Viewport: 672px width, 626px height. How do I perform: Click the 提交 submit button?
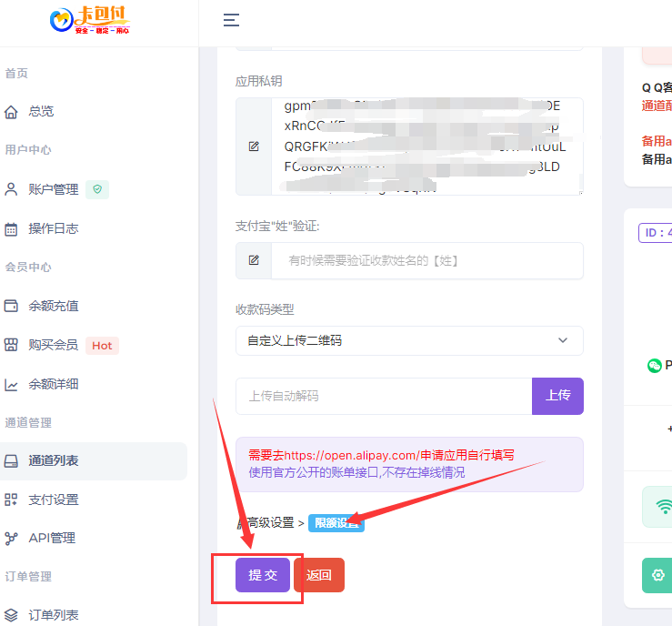pyautogui.click(x=263, y=575)
